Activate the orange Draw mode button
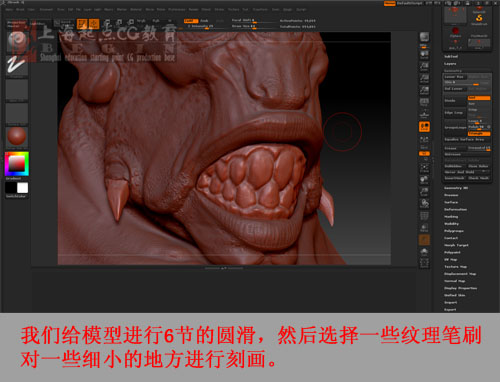This screenshot has width=500, height=382. point(94,24)
